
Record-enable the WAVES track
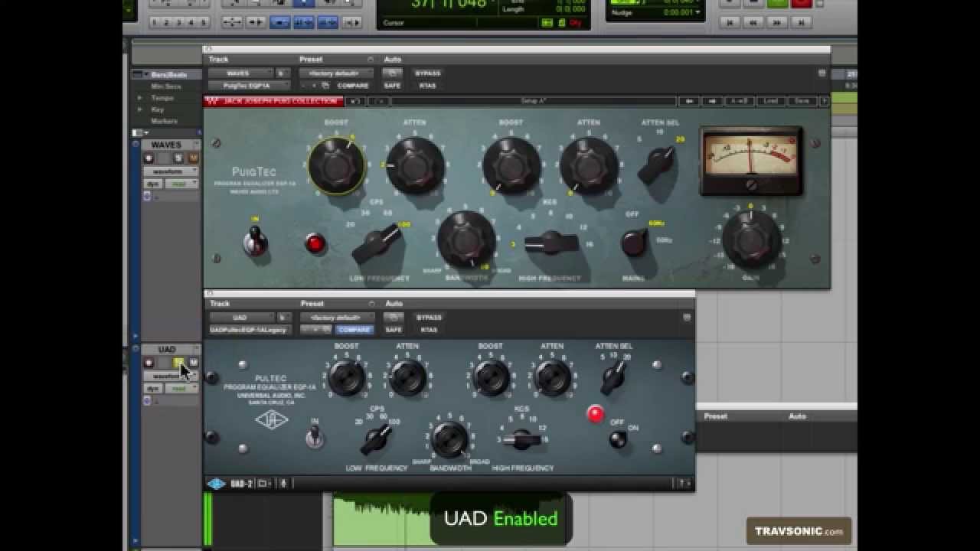(149, 158)
